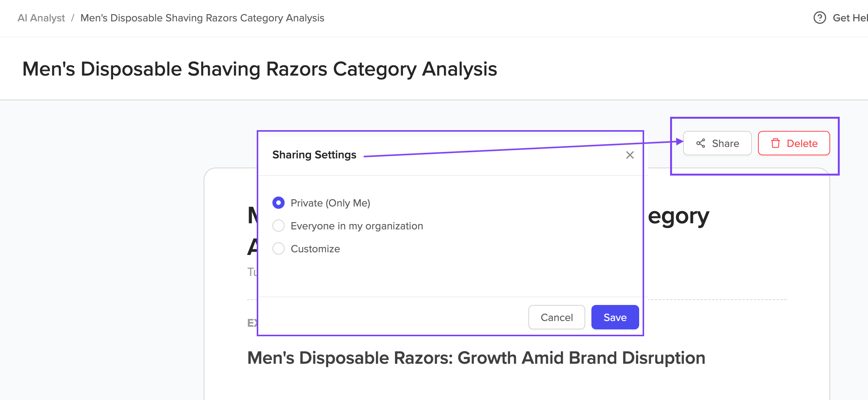
Task: Click the main page title heading
Action: pyautogui.click(x=260, y=69)
